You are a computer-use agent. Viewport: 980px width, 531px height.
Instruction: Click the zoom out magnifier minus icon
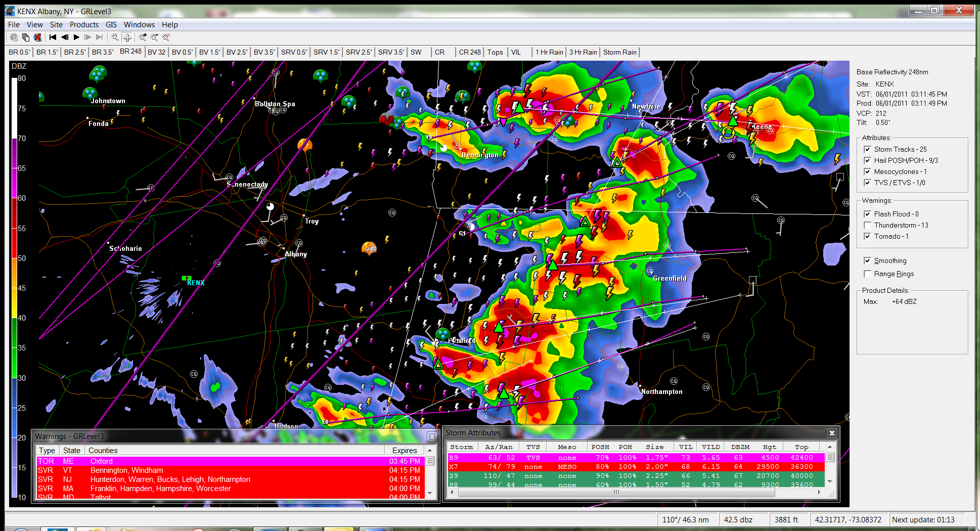click(x=154, y=37)
